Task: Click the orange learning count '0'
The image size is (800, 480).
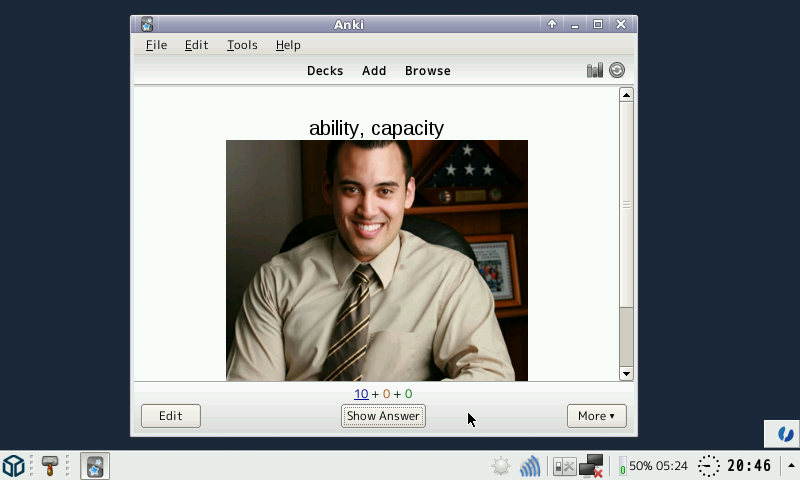Action: tap(386, 394)
